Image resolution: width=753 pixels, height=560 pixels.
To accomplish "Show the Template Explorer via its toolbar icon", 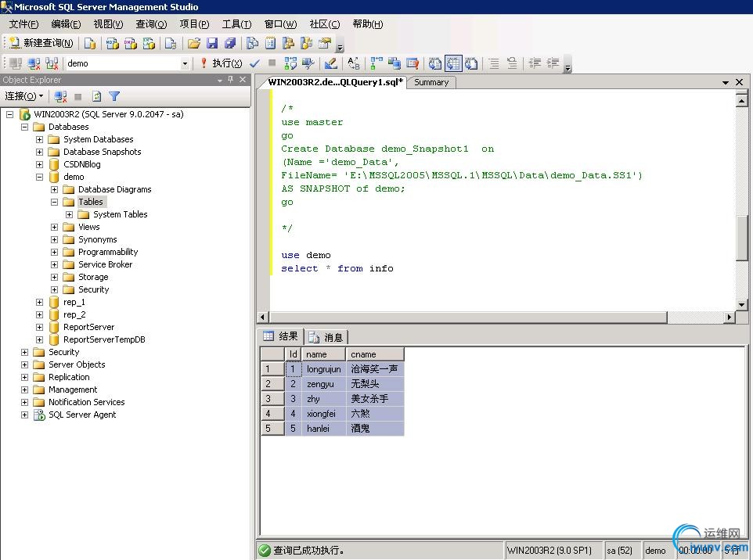I will (x=306, y=43).
